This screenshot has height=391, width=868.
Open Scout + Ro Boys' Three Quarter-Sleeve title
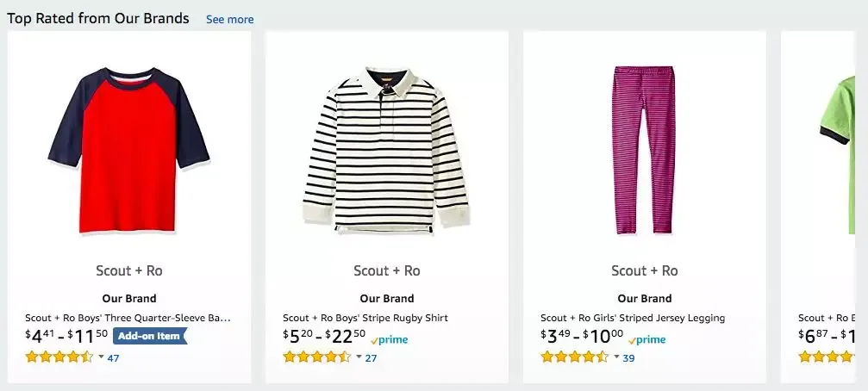[128, 318]
